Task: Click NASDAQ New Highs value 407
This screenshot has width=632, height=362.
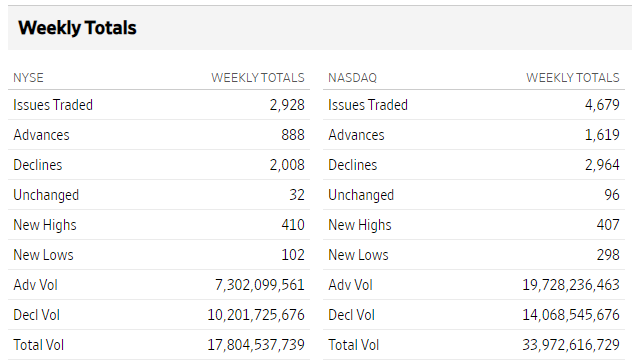Action: (x=608, y=225)
